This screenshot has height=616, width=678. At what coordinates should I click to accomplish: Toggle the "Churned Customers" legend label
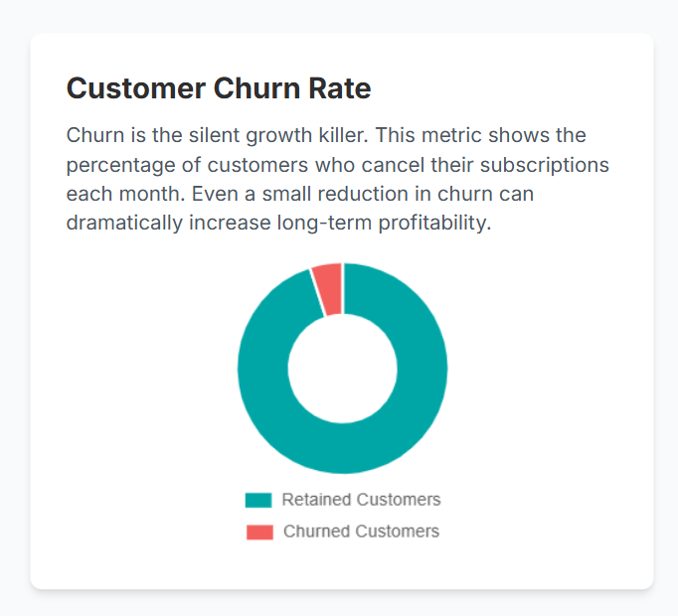pos(361,532)
